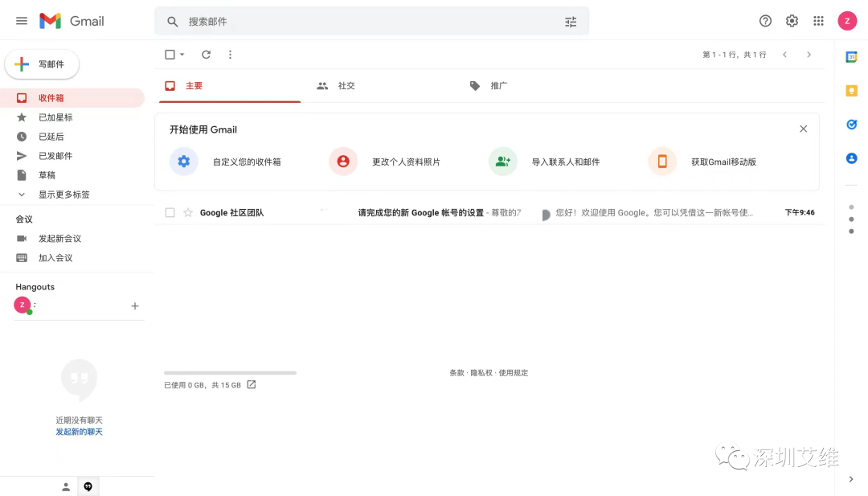Open the 收件箱 folder
This screenshot has width=868, height=496.
point(72,98)
